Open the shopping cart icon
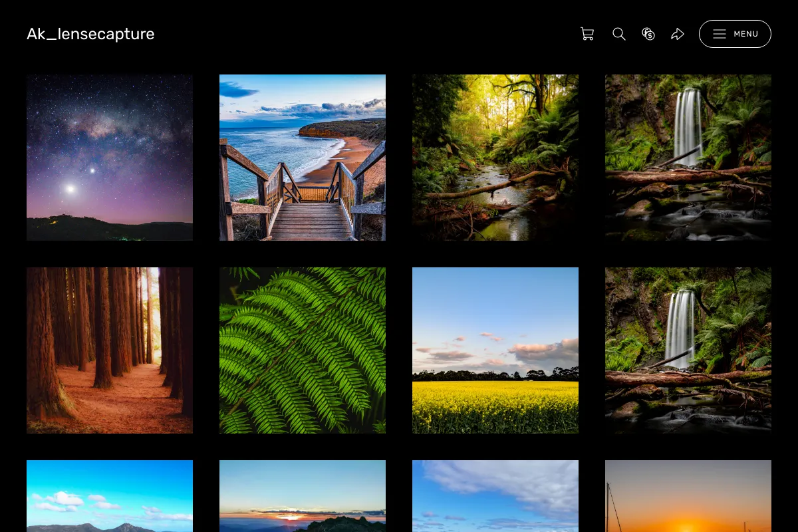This screenshot has height=532, width=798. coord(587,34)
